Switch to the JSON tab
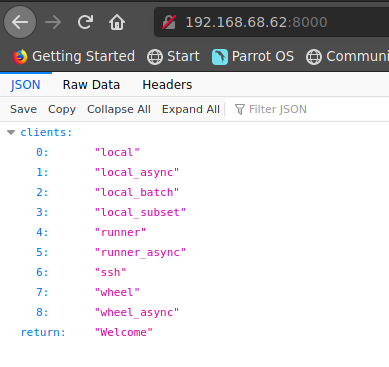Screen dimensions: 389x367 click(x=25, y=85)
